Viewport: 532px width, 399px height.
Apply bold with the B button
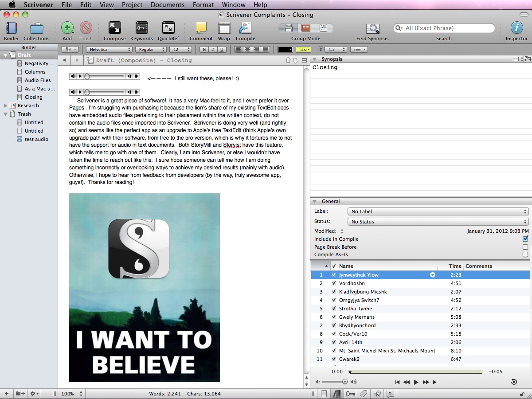coord(204,50)
